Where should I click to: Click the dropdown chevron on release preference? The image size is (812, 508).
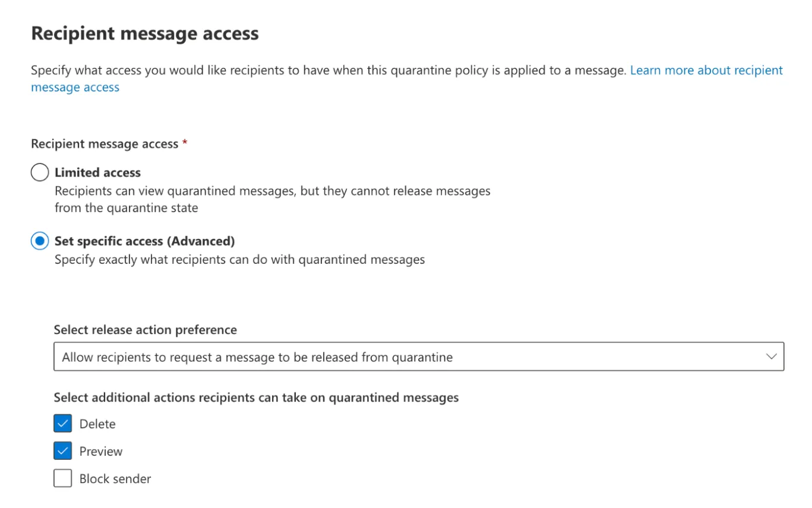(x=771, y=356)
